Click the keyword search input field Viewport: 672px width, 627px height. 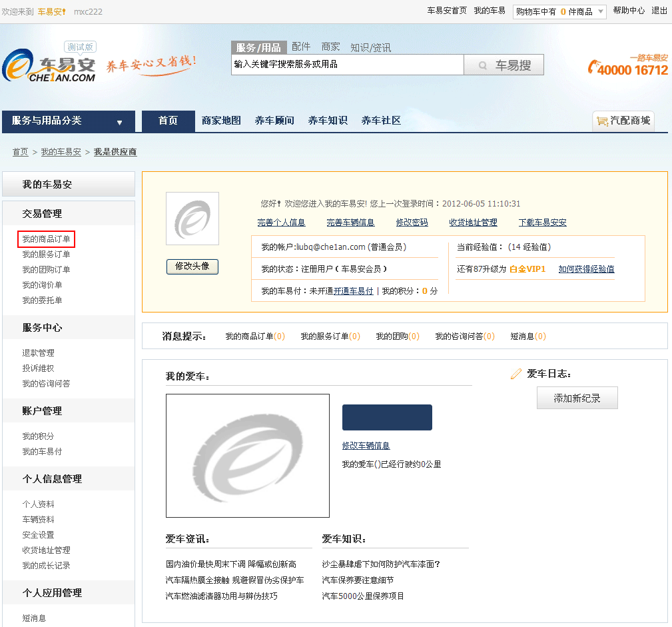(348, 65)
